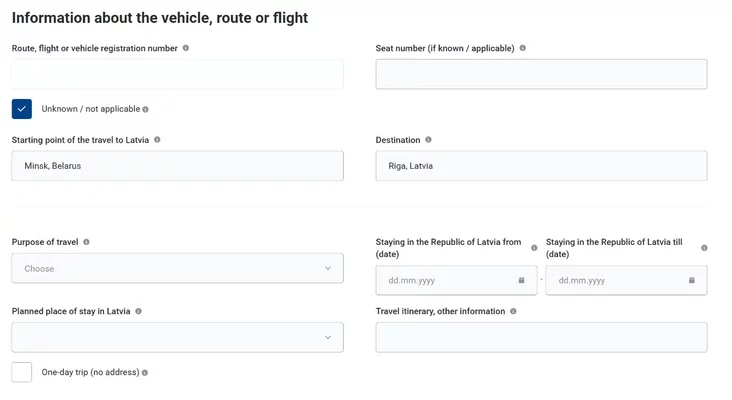732x400 pixels.
Task: Click the Staying in Latvia from date input
Action: pos(456,280)
